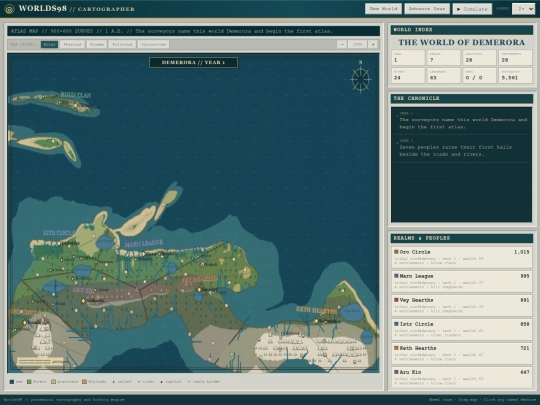Click the sea legend swatch
The image size is (540, 405).
(x=12, y=382)
